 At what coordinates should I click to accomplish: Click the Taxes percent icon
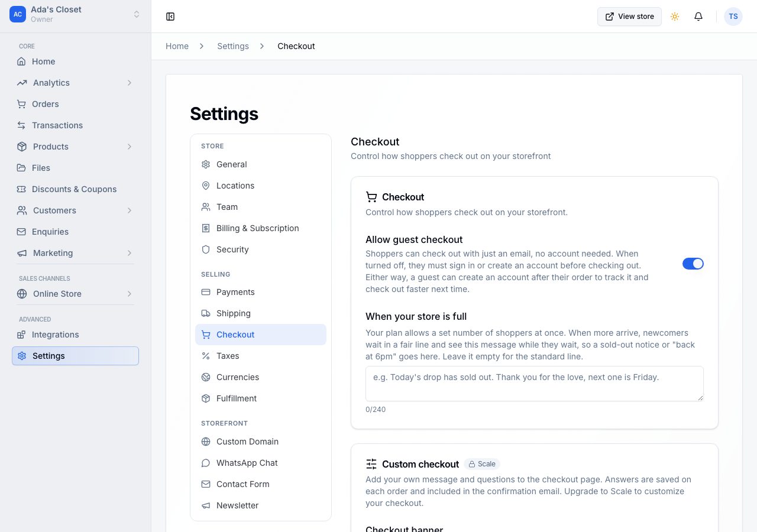(206, 356)
